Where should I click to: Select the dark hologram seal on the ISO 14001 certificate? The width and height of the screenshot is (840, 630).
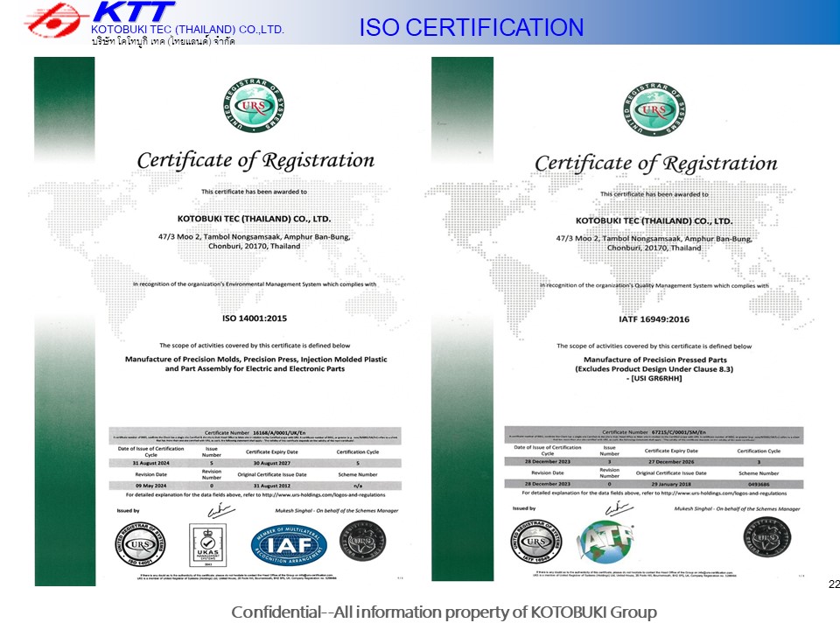[x=362, y=541]
